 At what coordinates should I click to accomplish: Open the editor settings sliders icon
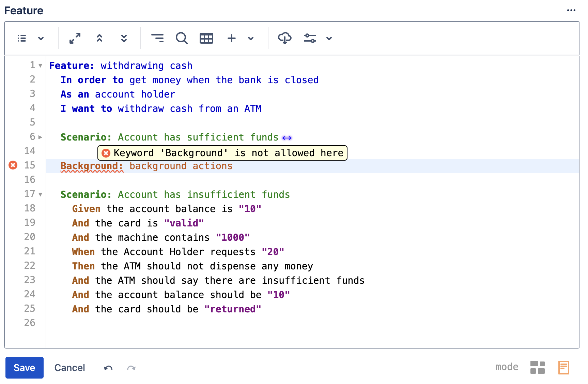coord(310,38)
